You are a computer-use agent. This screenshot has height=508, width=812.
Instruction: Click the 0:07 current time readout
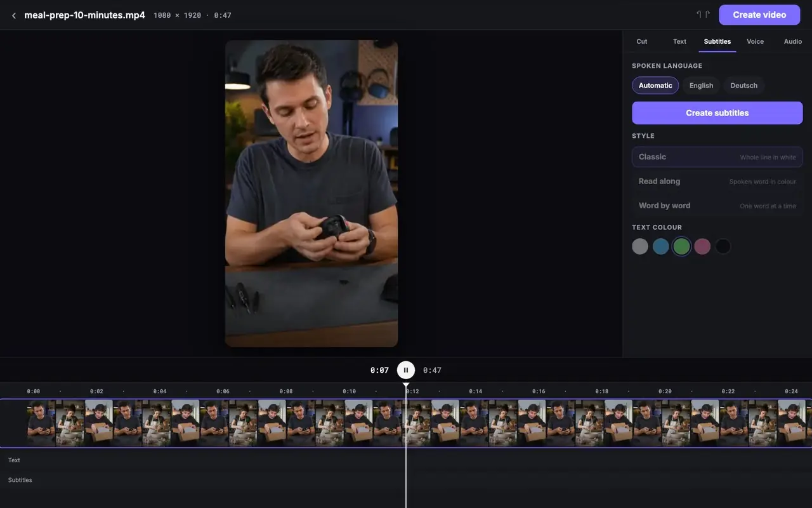(379, 370)
